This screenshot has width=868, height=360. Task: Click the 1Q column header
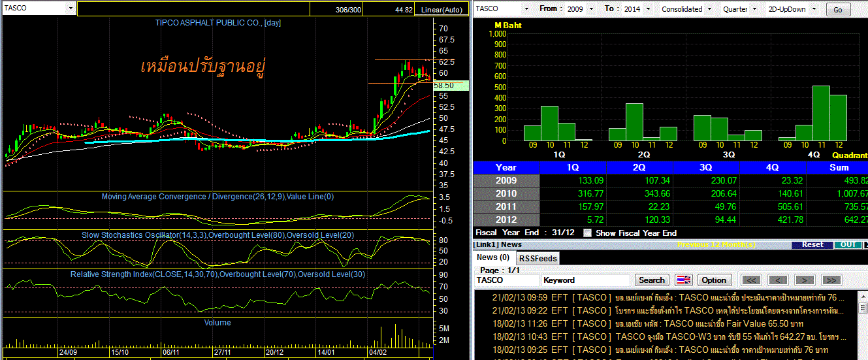pos(573,167)
